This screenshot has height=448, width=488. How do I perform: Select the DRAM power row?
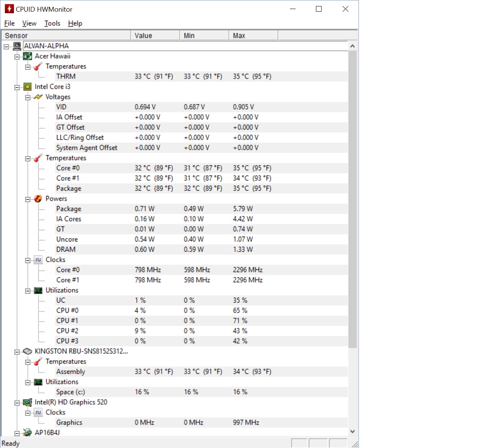tap(201, 249)
